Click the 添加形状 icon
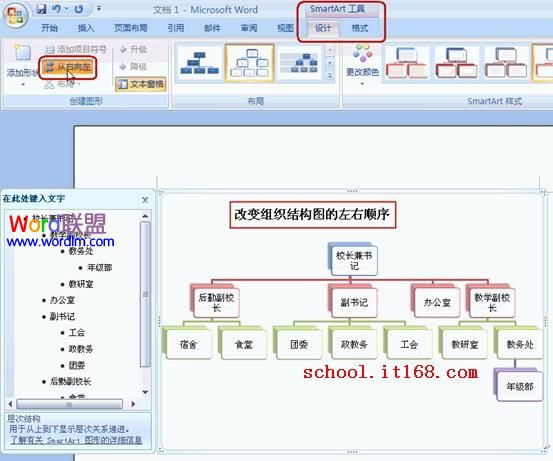553x461 pixels. point(23,53)
